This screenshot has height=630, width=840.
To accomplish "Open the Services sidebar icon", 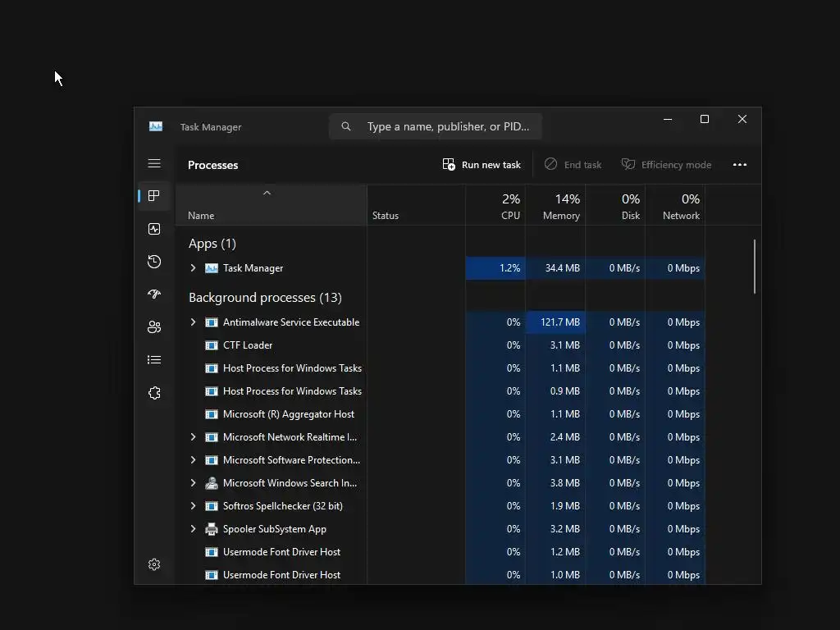I will (x=154, y=393).
